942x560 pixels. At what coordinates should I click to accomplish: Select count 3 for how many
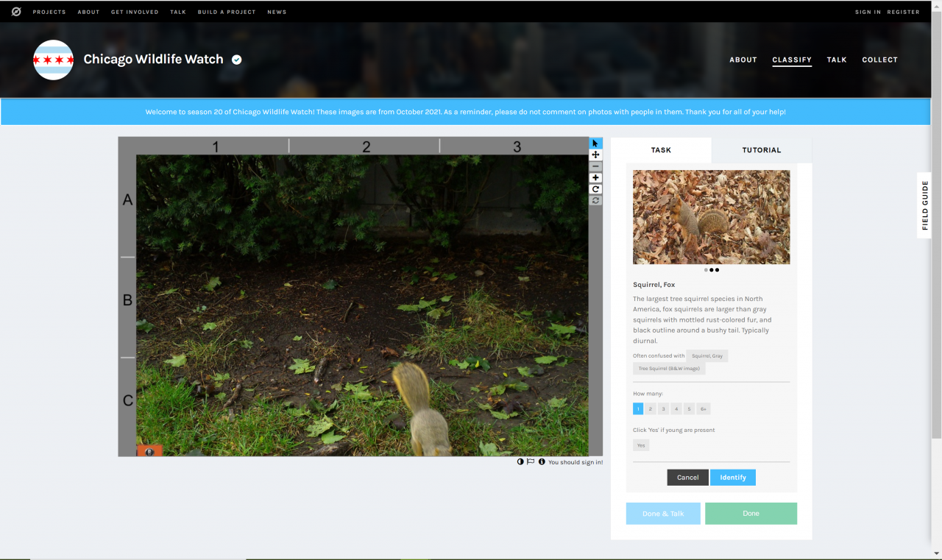click(x=663, y=408)
